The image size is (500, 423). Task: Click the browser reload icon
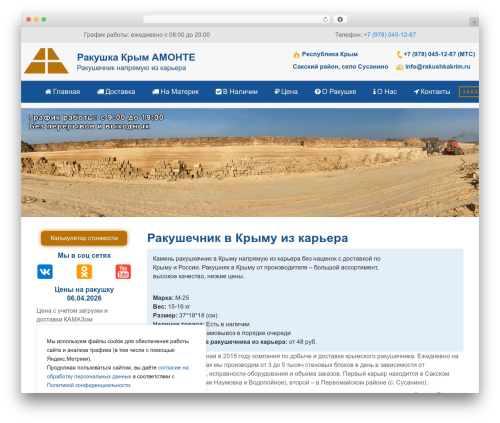[x=325, y=19]
